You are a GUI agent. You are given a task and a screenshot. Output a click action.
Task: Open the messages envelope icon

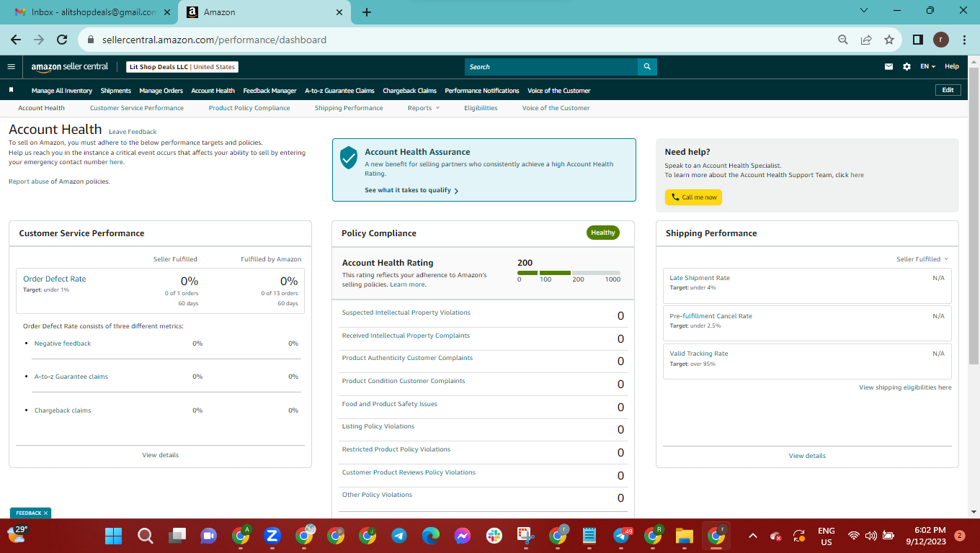(x=889, y=67)
